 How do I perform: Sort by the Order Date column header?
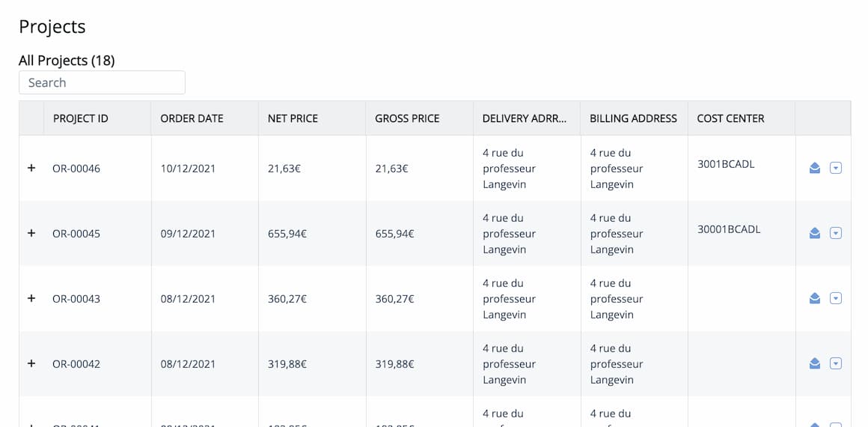[192, 118]
